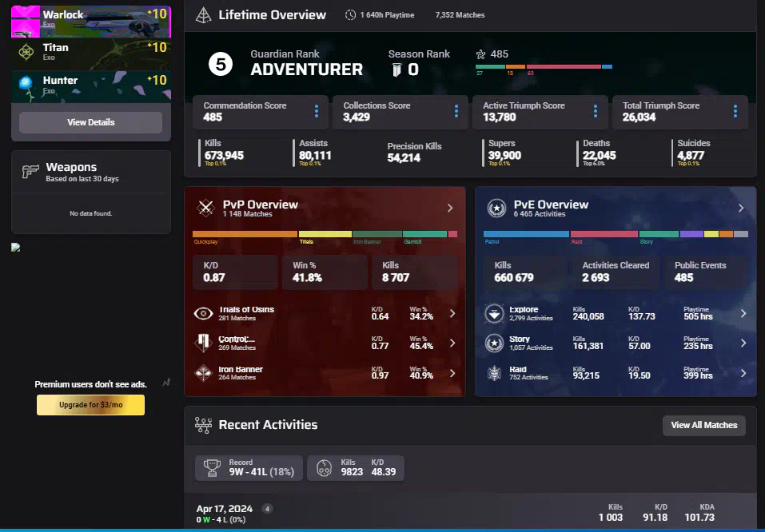Click the Iron Banner mode icon

coord(204,373)
